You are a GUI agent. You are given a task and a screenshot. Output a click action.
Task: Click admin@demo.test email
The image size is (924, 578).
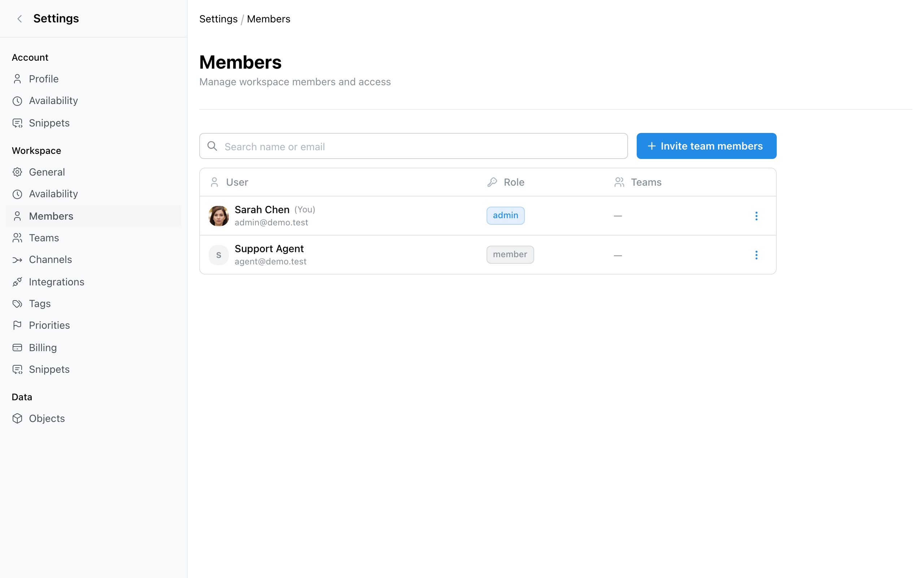click(x=271, y=223)
